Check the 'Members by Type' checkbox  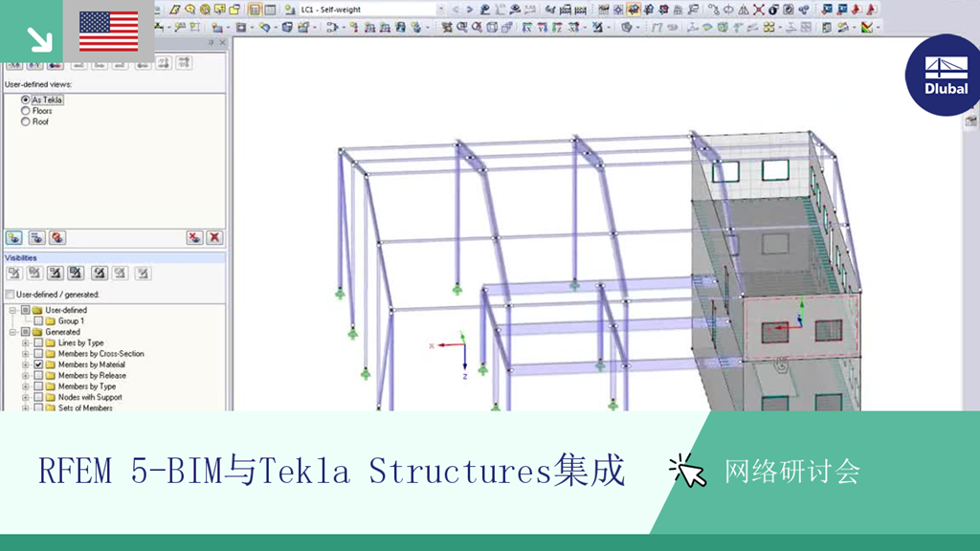point(38,386)
